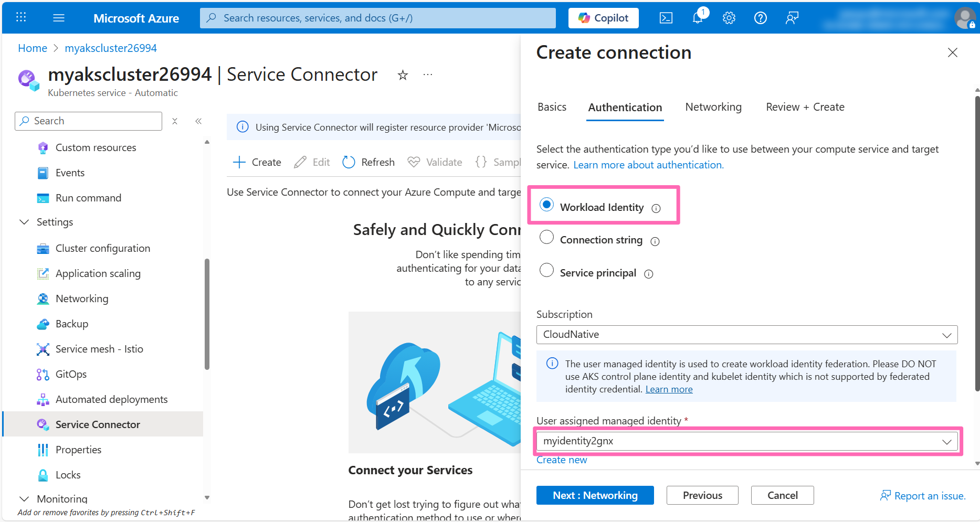Open the Cloud Shell from the top bar
The image size is (980, 522).
(666, 17)
